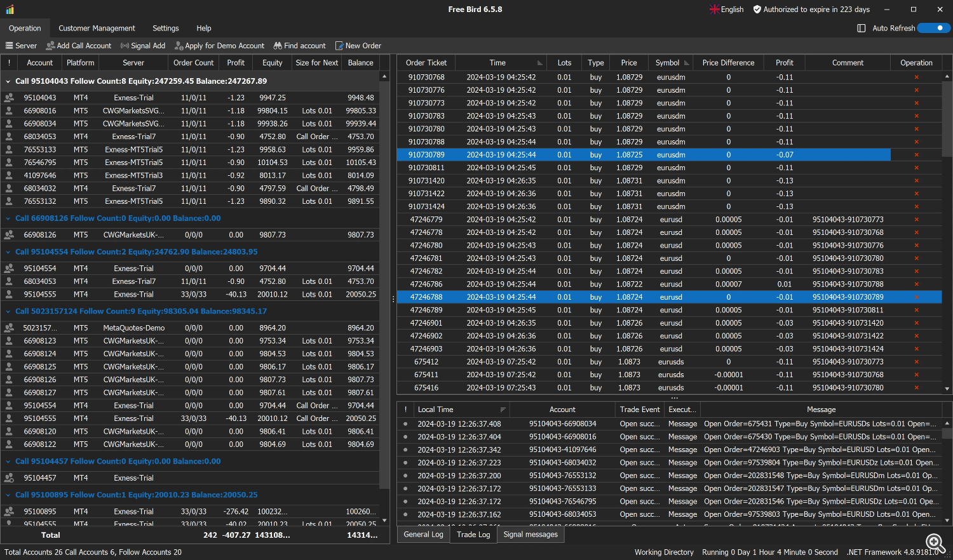Viewport: 953px width, 560px height.
Task: Collapse the Call 95100895 group
Action: [x=8, y=495]
